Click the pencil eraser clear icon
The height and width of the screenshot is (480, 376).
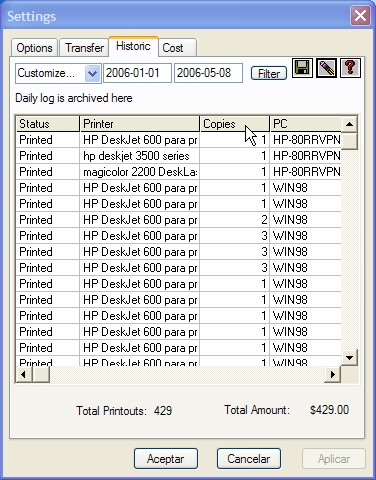pyautogui.click(x=326, y=68)
